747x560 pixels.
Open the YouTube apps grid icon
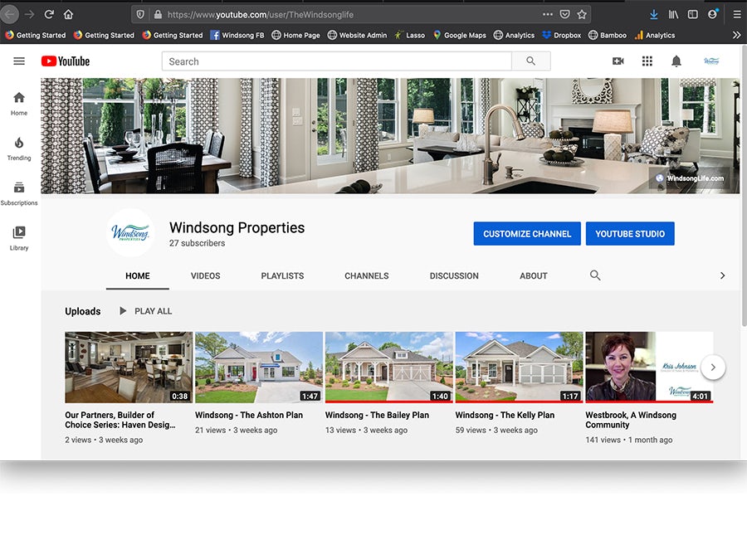click(x=647, y=61)
